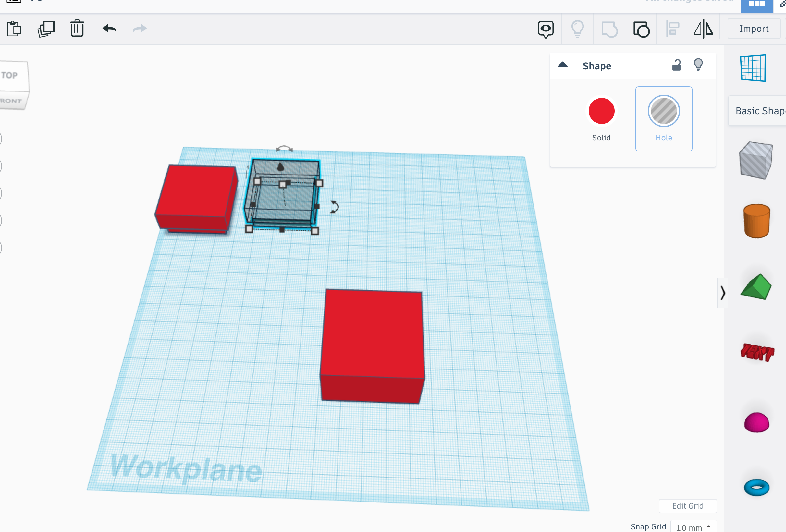Duplicate the selected shape
Image resolution: width=786 pixels, height=532 pixels.
[46, 29]
